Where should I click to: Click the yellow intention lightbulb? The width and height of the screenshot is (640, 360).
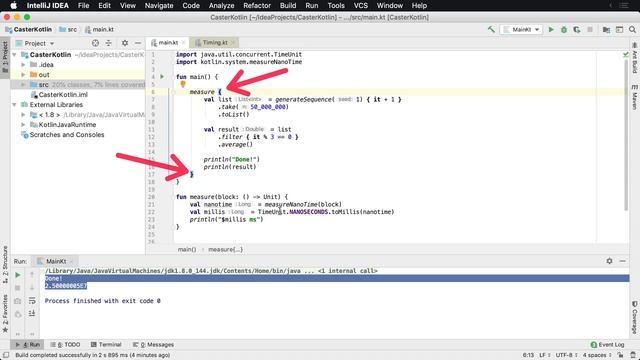(183, 84)
